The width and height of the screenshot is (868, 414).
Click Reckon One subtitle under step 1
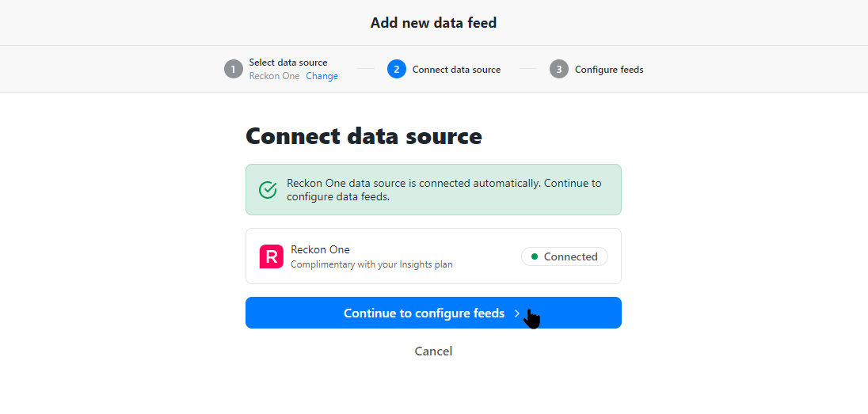[x=274, y=76]
